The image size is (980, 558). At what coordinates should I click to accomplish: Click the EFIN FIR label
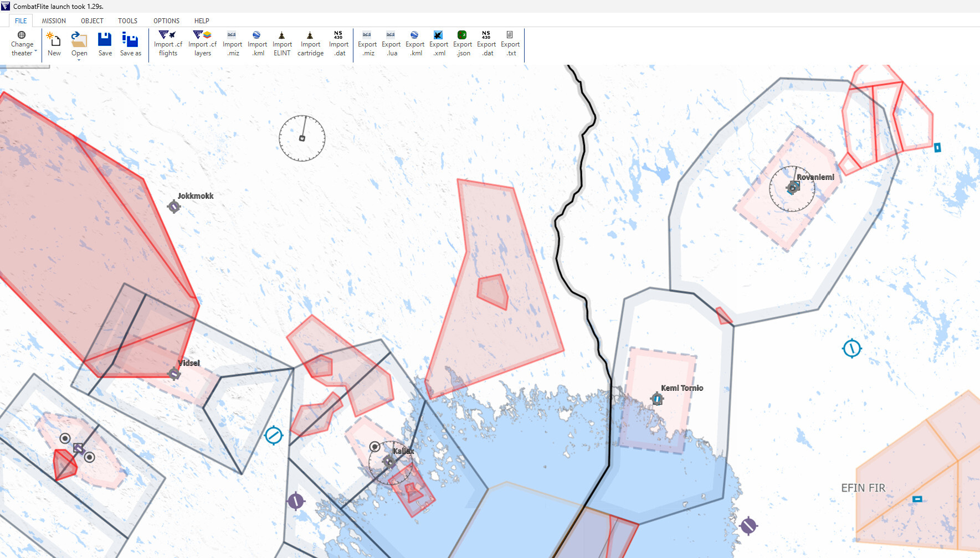click(863, 488)
